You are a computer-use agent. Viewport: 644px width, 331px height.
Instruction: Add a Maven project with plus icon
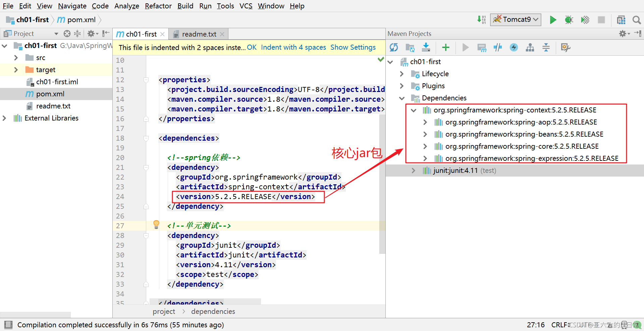[445, 48]
